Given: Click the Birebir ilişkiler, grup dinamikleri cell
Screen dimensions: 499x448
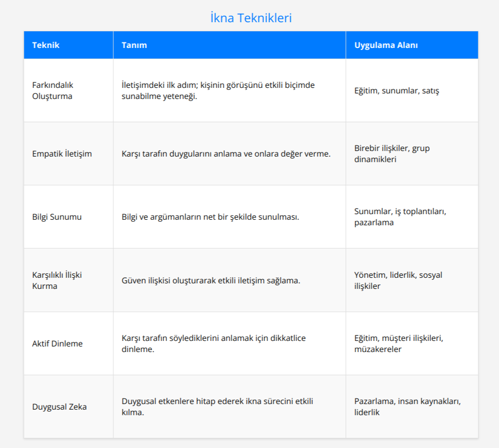Looking at the screenshot, I should point(392,154).
